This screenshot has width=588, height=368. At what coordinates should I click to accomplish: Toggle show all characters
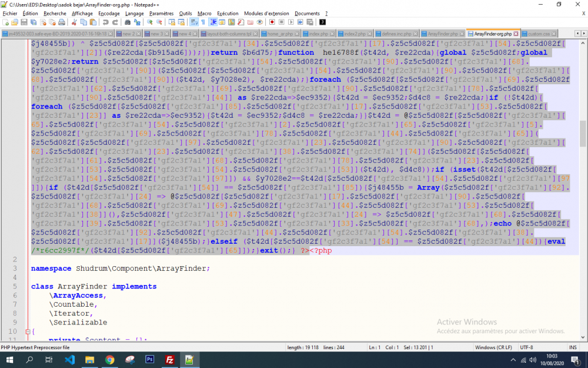(x=202, y=22)
